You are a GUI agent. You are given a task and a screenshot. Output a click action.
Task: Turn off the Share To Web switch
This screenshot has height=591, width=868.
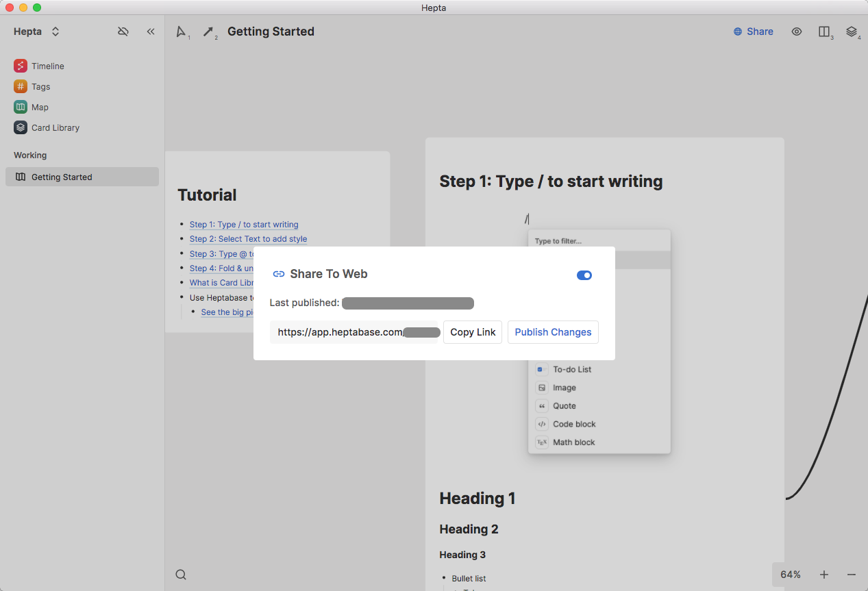click(584, 275)
